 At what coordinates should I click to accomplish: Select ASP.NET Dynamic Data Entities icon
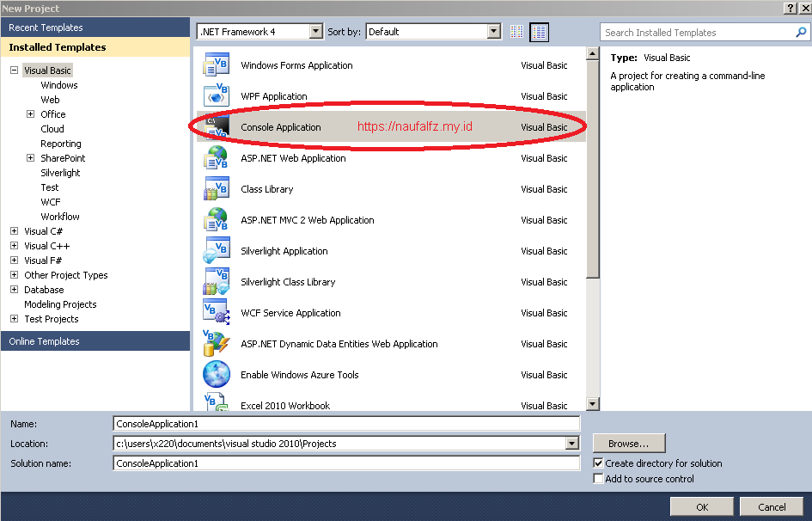click(217, 344)
